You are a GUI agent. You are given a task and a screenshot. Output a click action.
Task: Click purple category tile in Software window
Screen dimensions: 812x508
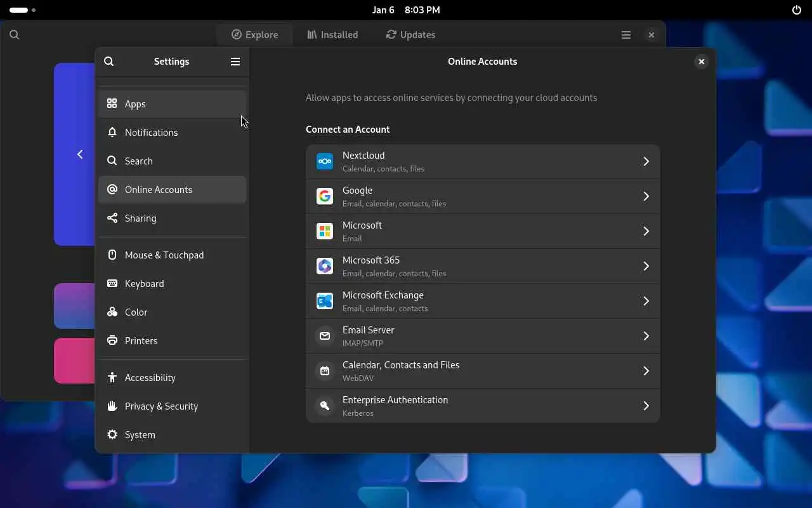pyautogui.click(x=74, y=306)
